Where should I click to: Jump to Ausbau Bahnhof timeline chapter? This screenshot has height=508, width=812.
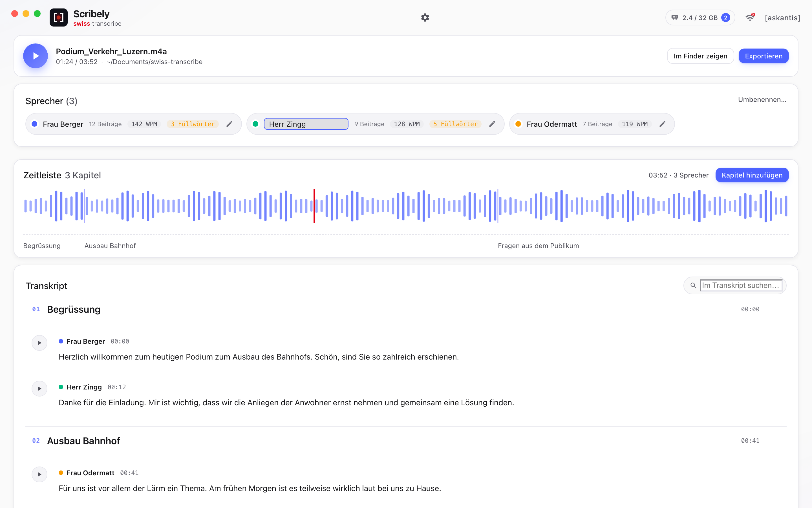click(x=110, y=246)
